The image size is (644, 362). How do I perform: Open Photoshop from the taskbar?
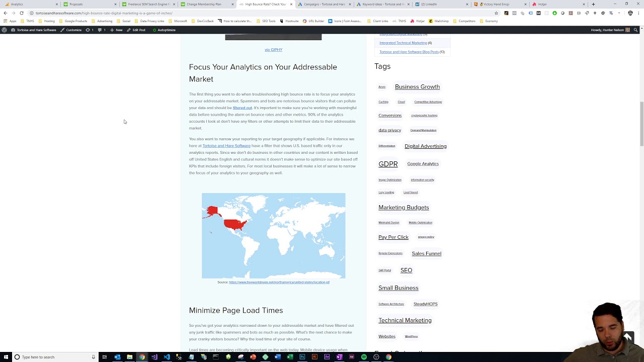(x=302, y=357)
